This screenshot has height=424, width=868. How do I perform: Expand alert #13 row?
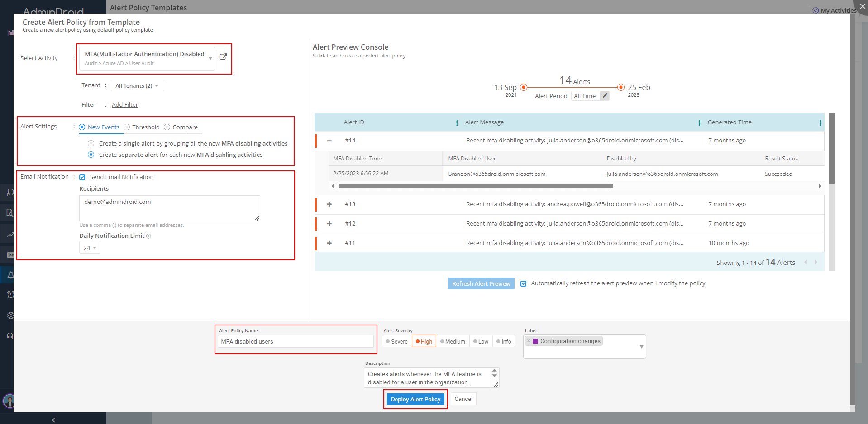coord(329,204)
